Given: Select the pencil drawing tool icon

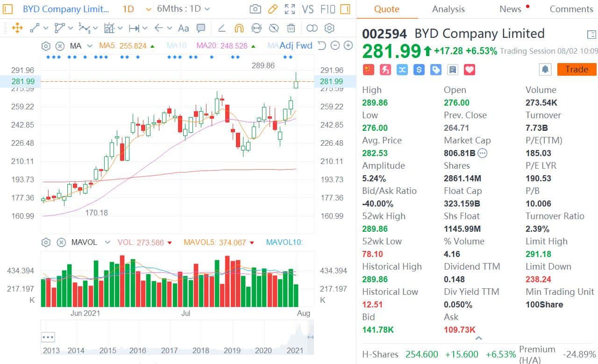Looking at the screenshot, I should (x=273, y=9).
